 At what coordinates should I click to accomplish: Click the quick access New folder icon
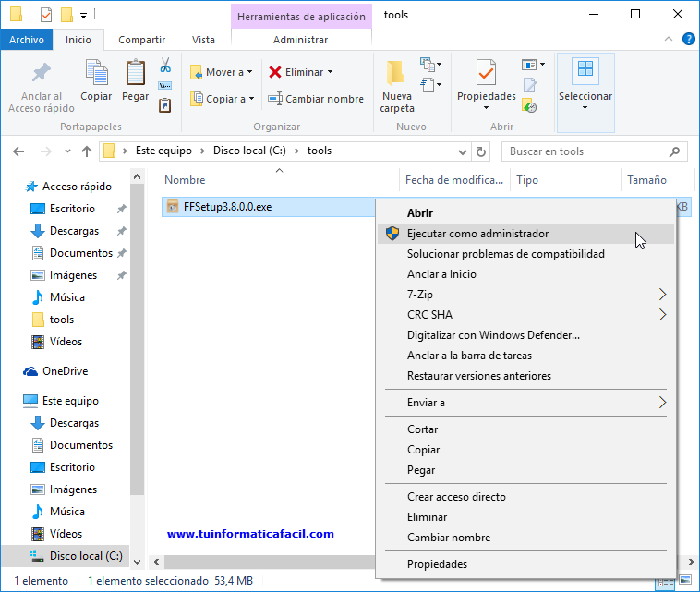pyautogui.click(x=67, y=15)
